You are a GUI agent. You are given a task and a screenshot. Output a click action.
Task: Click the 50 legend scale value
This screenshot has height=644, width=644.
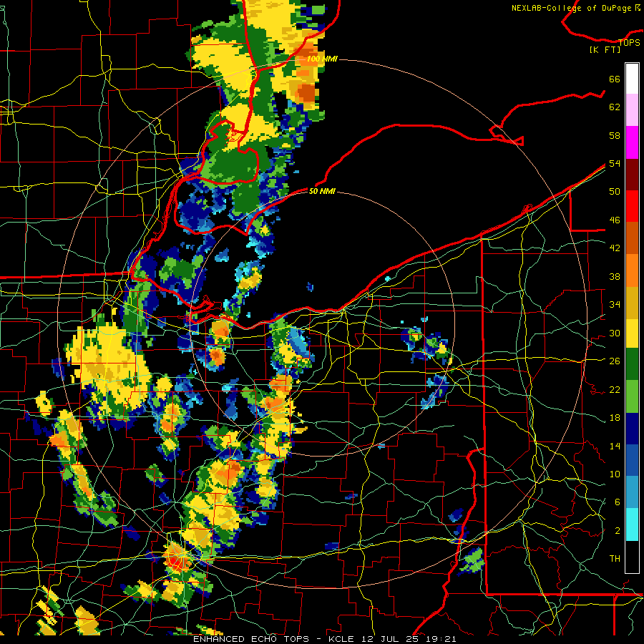pyautogui.click(x=615, y=191)
